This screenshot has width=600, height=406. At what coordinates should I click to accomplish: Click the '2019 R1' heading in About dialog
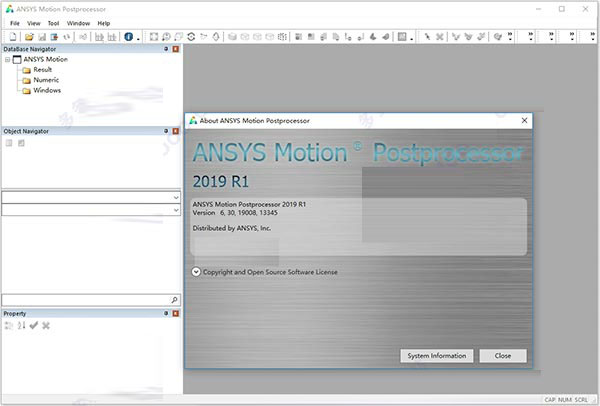[221, 181]
